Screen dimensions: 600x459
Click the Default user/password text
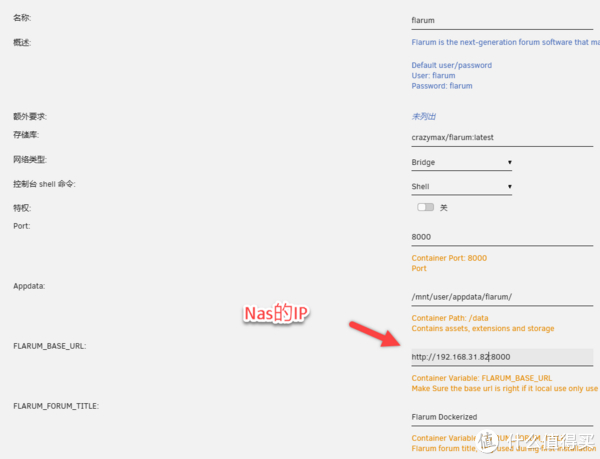tap(451, 66)
